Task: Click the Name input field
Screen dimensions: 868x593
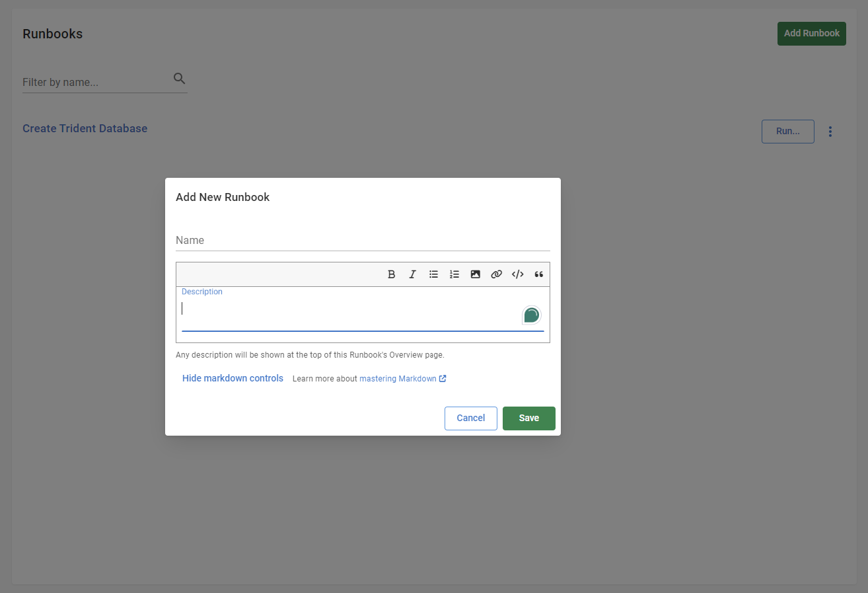Action: (363, 241)
